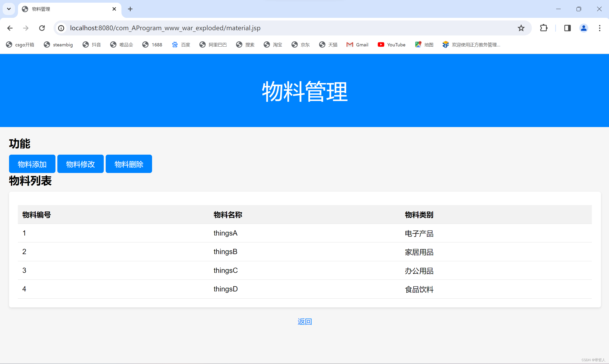
Task: Bookmark this page with star icon
Action: click(521, 28)
